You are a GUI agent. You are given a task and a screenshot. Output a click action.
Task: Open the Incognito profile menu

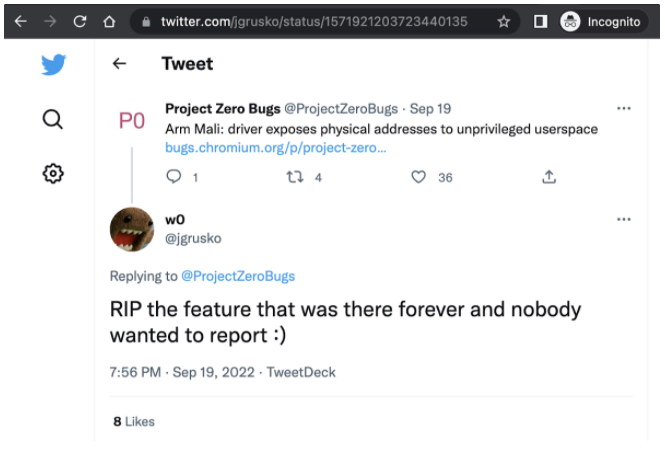click(600, 21)
